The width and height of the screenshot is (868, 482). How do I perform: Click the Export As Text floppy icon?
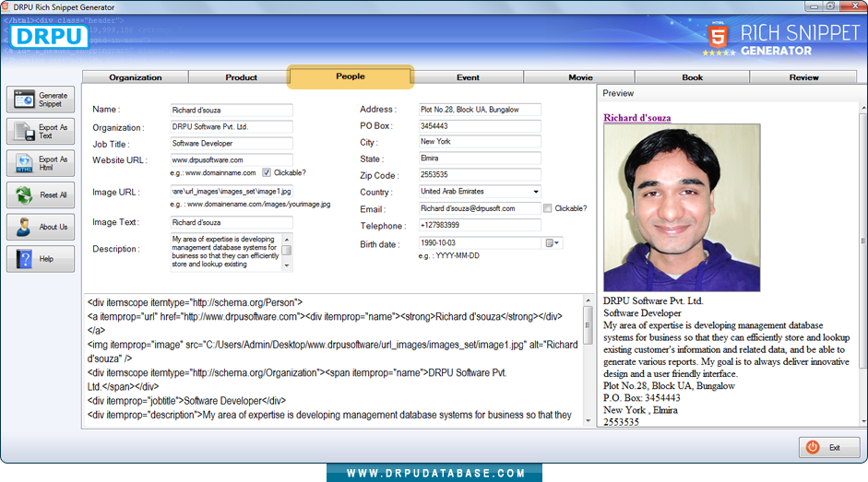point(24,132)
